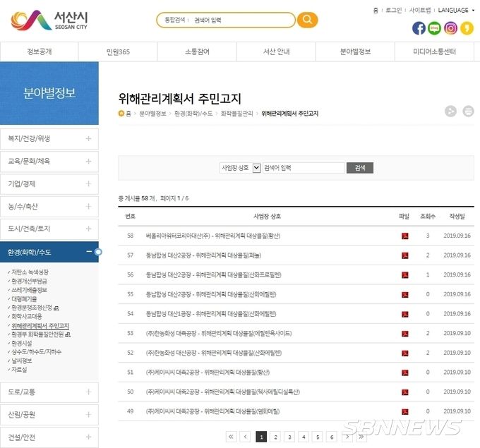Open PDF file for row 58
This screenshot has height=448, width=480.
[404, 236]
